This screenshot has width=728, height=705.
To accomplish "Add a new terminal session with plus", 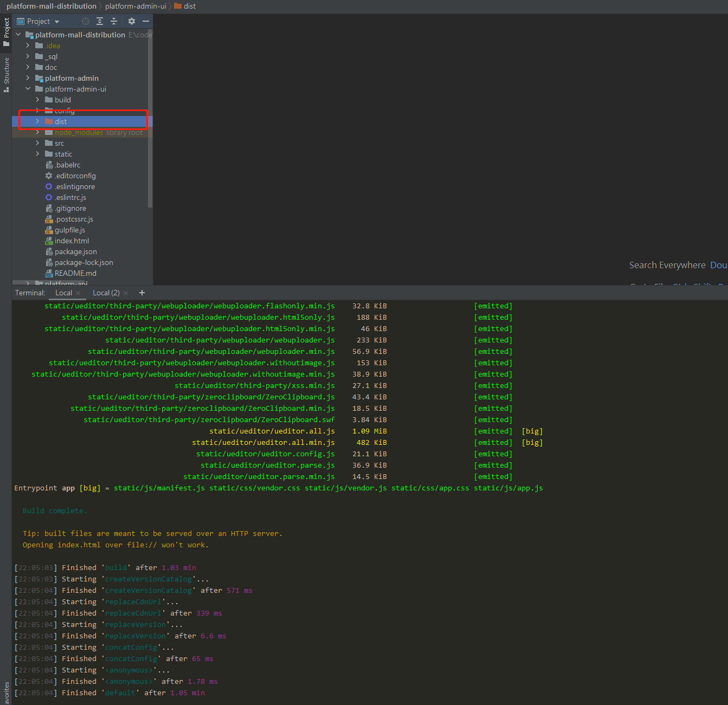I will pyautogui.click(x=142, y=293).
